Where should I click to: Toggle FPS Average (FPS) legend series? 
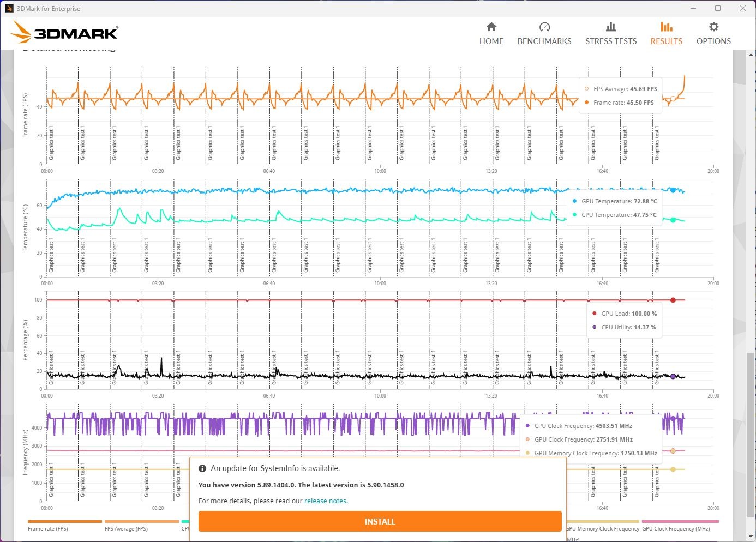[141, 525]
